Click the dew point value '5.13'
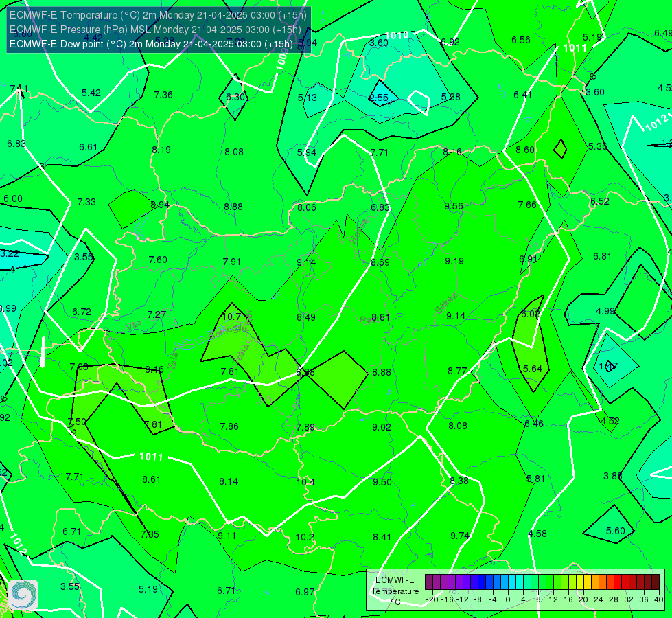Screen dimensions: 672x618 click(x=308, y=98)
